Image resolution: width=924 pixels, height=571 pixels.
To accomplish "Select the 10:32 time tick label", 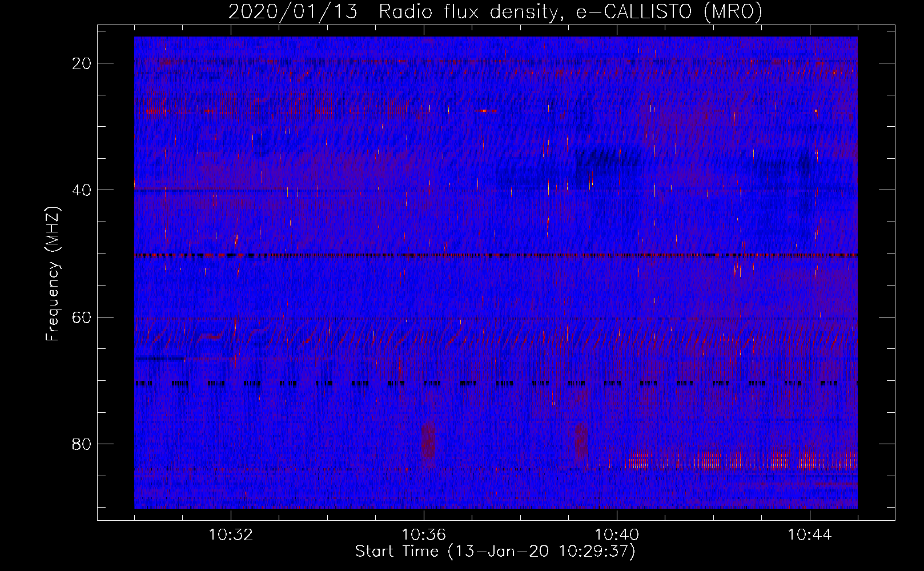I will point(231,535).
